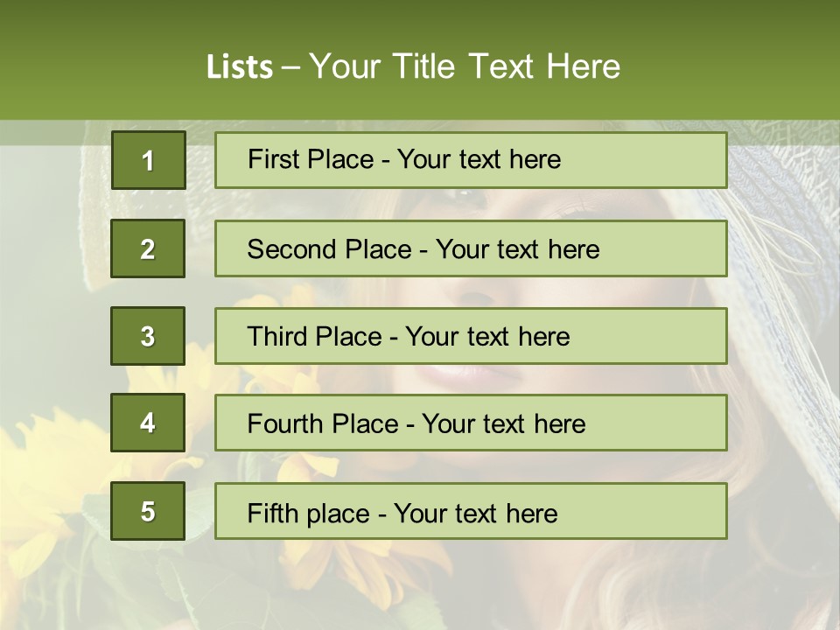This screenshot has width=840, height=630.
Task: Select the number 4 box
Action: pyautogui.click(x=148, y=423)
